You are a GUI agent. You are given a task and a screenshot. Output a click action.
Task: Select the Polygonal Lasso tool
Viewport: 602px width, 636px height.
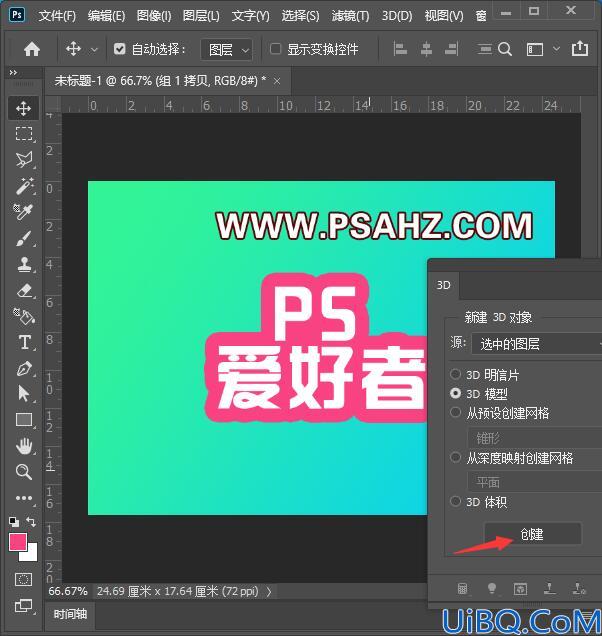[x=24, y=159]
